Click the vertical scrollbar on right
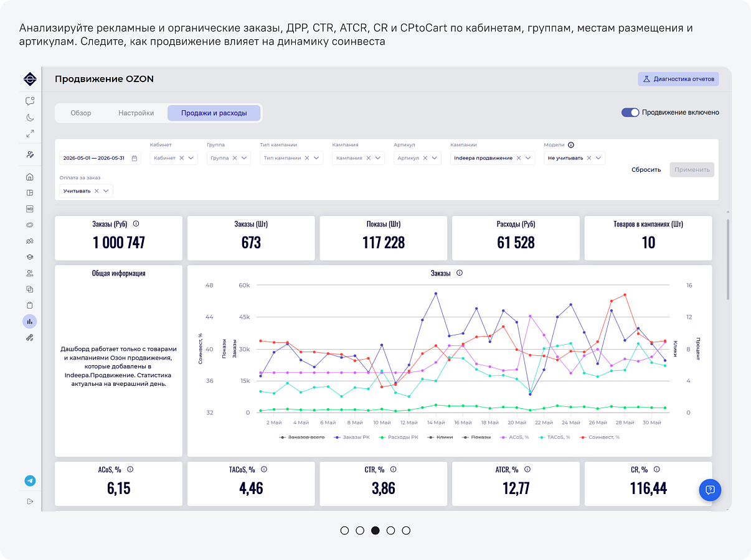Screen dimensions: 751x560 click(727, 258)
